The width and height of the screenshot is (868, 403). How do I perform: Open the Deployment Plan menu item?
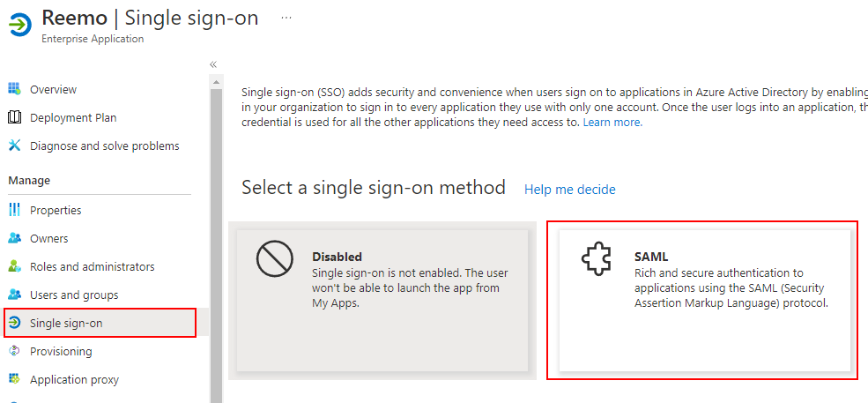(x=73, y=117)
